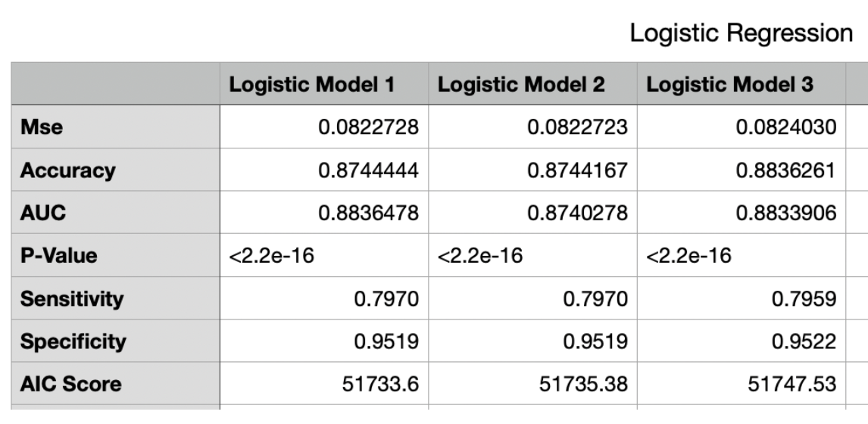Click the cell containing 0.9522
Viewport: 868px width, 424px height.
click(x=742, y=341)
